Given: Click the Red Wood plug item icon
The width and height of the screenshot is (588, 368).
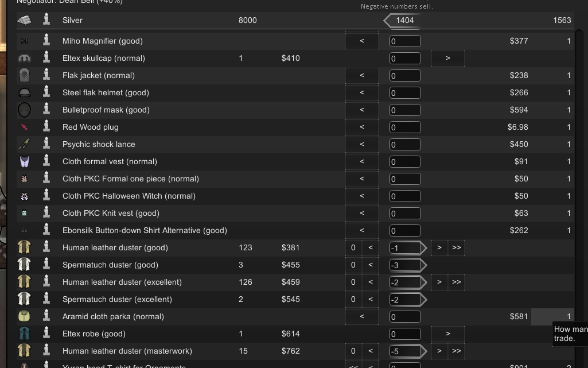Looking at the screenshot, I should tap(24, 127).
